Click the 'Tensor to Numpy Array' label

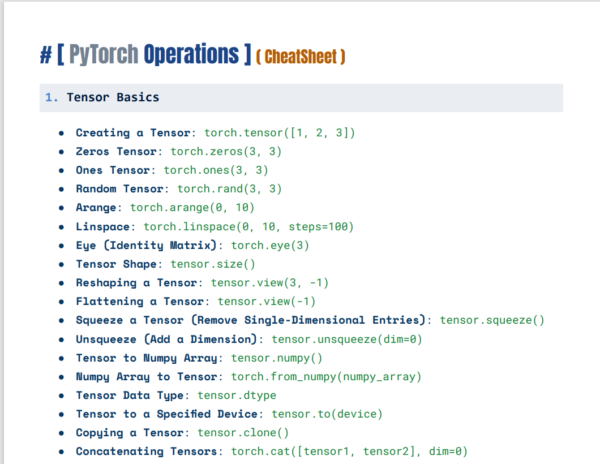[x=146, y=358]
